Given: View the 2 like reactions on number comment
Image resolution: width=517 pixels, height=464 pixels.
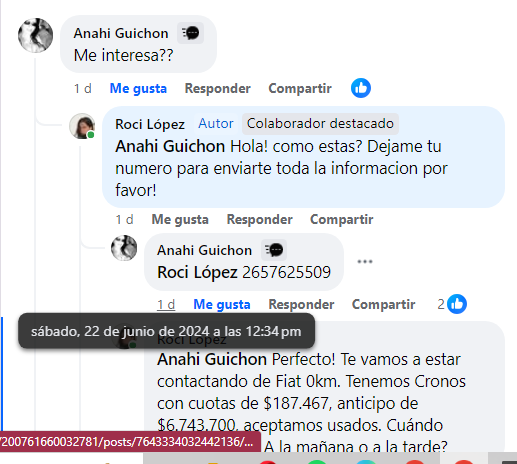Looking at the screenshot, I should tap(452, 304).
